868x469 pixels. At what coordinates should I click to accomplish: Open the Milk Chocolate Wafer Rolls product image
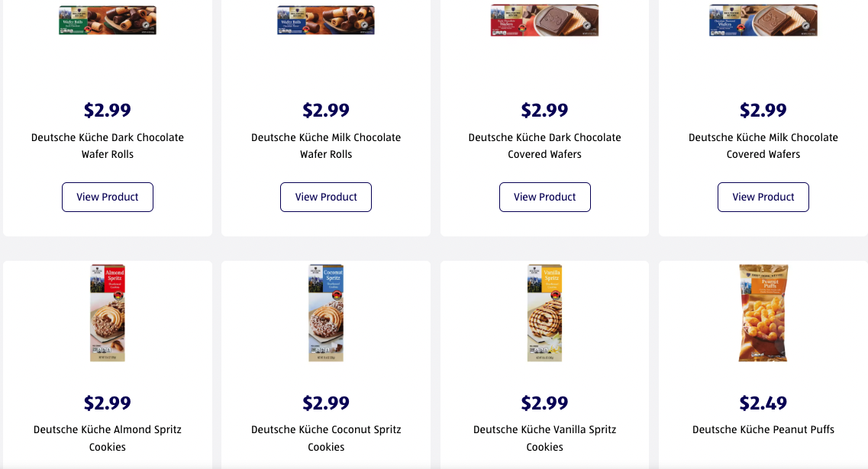[x=326, y=21]
